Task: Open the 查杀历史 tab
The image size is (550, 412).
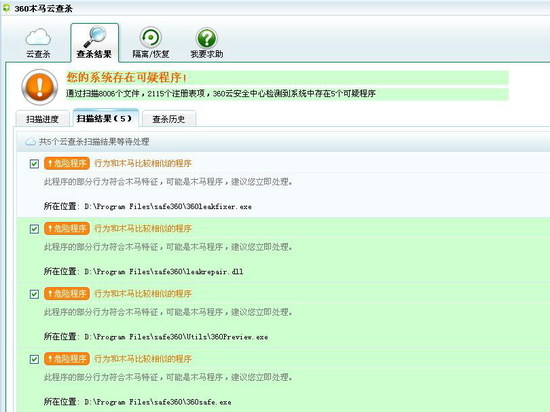Action: click(169, 119)
